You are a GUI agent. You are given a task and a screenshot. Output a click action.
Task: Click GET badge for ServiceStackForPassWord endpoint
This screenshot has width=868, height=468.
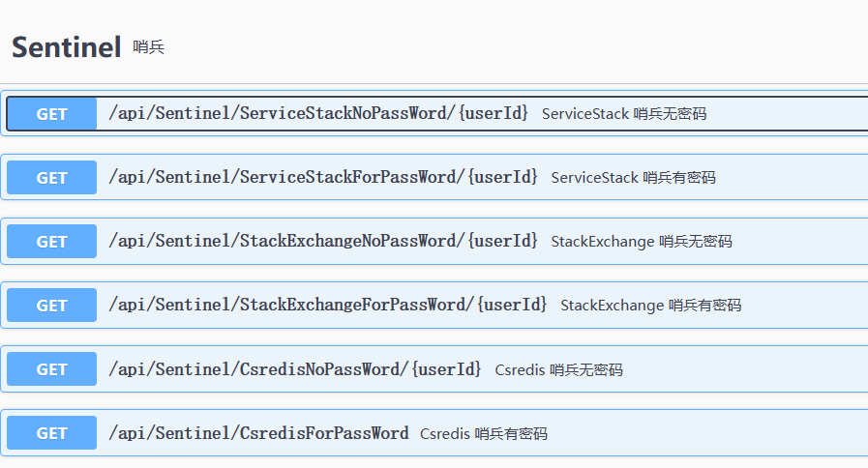point(52,178)
